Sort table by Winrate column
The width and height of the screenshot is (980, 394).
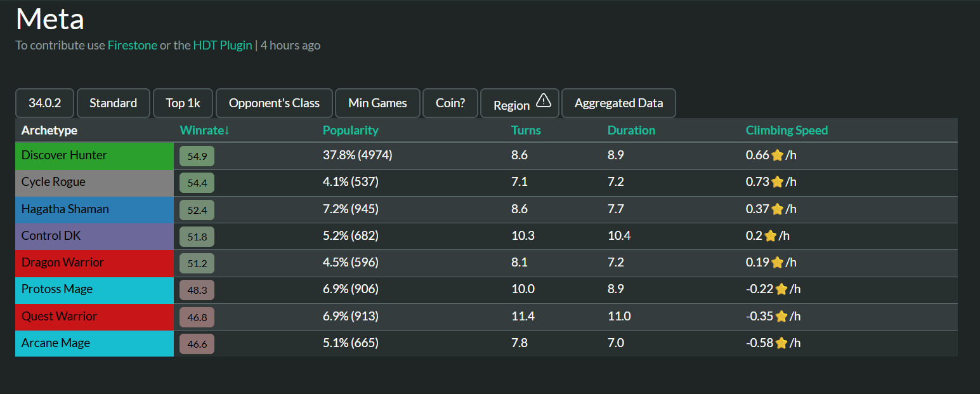(204, 130)
